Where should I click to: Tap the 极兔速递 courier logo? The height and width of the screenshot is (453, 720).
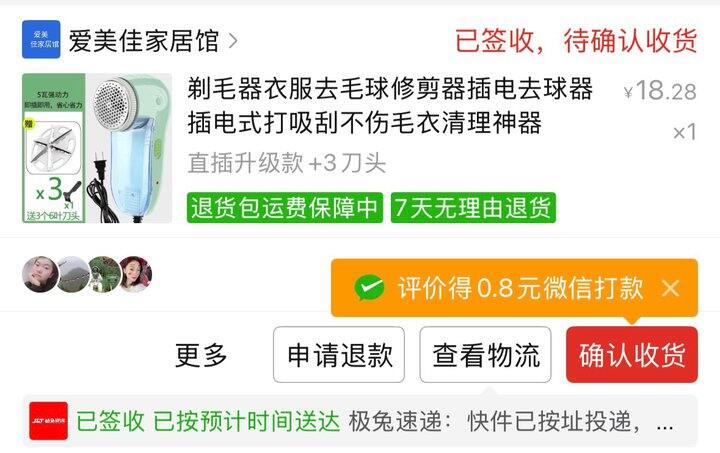point(48,421)
